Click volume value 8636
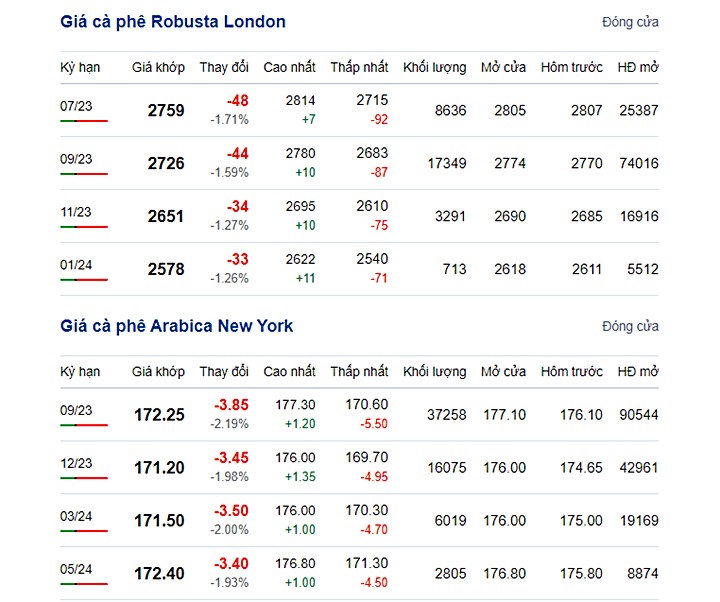The width and height of the screenshot is (720, 602). pyautogui.click(x=450, y=110)
